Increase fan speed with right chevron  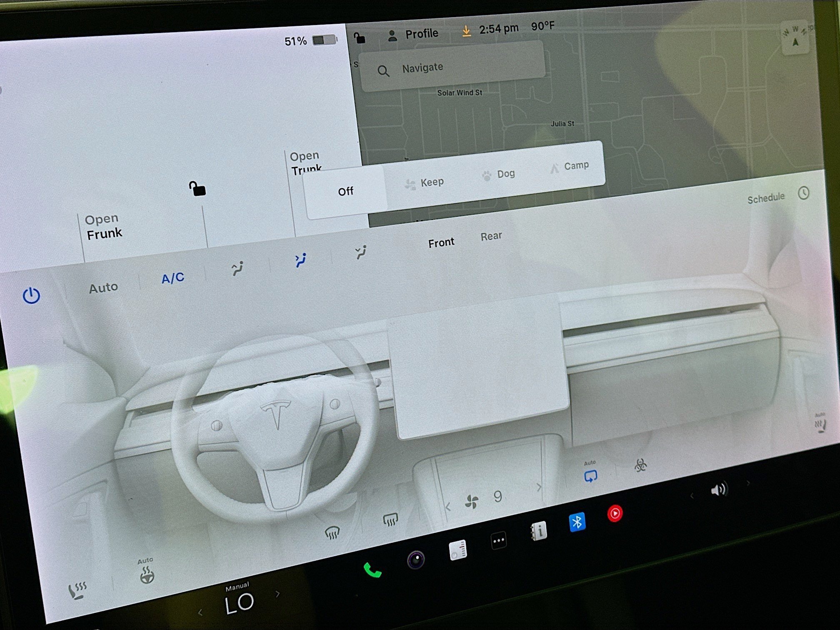pos(539,487)
